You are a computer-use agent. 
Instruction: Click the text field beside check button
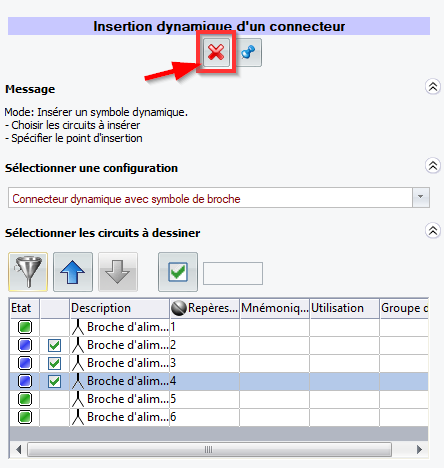[x=233, y=274]
